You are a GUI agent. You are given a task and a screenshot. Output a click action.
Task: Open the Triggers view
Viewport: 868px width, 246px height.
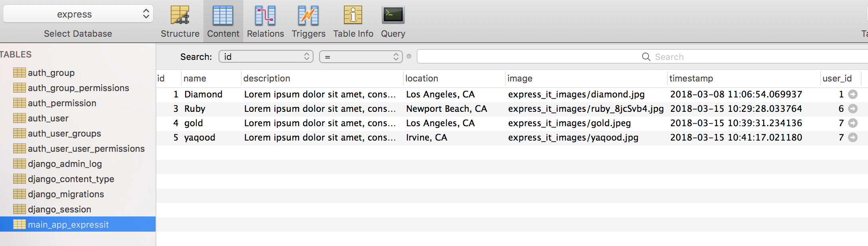[308, 22]
